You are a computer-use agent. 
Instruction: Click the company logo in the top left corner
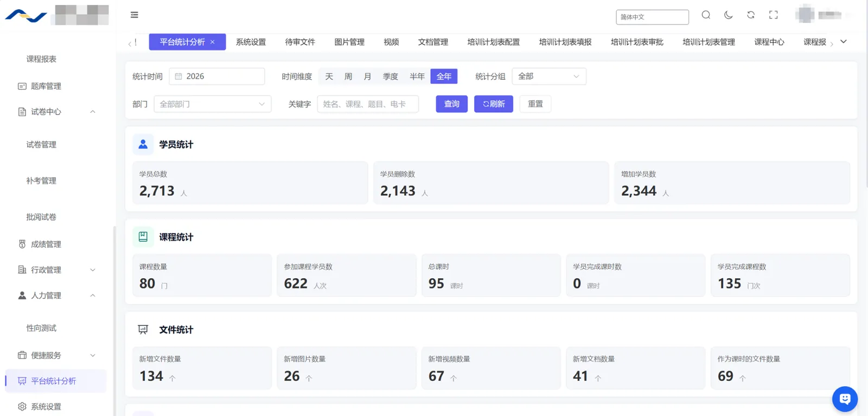click(x=26, y=16)
